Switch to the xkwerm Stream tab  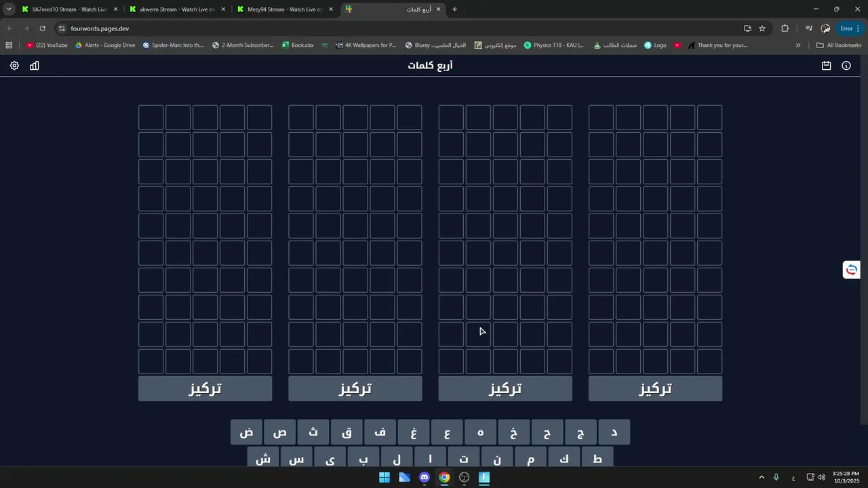(177, 9)
